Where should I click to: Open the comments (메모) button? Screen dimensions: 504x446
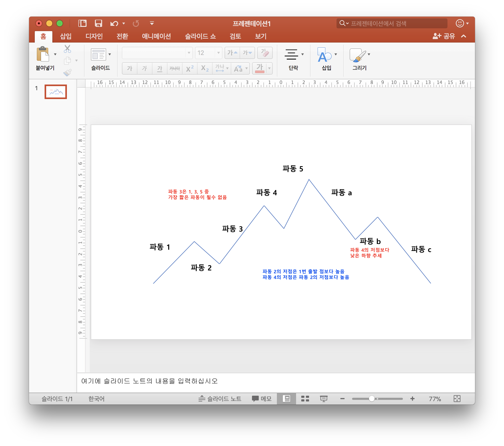[262, 399]
